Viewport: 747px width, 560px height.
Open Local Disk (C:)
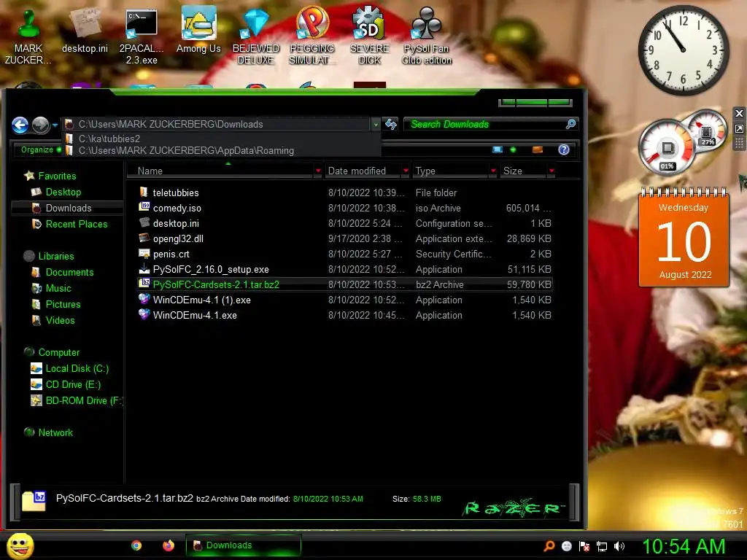(x=70, y=368)
